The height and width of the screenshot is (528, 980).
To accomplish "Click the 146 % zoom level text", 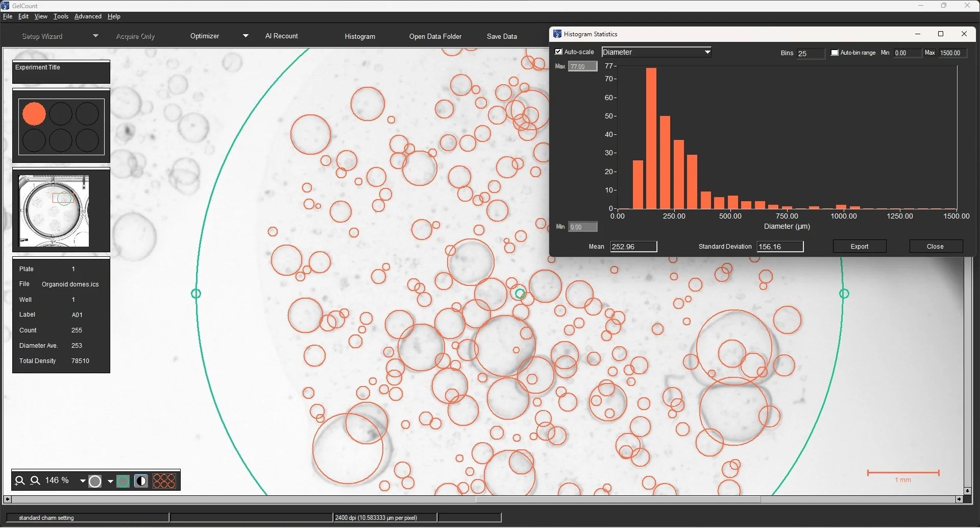I will (x=57, y=481).
